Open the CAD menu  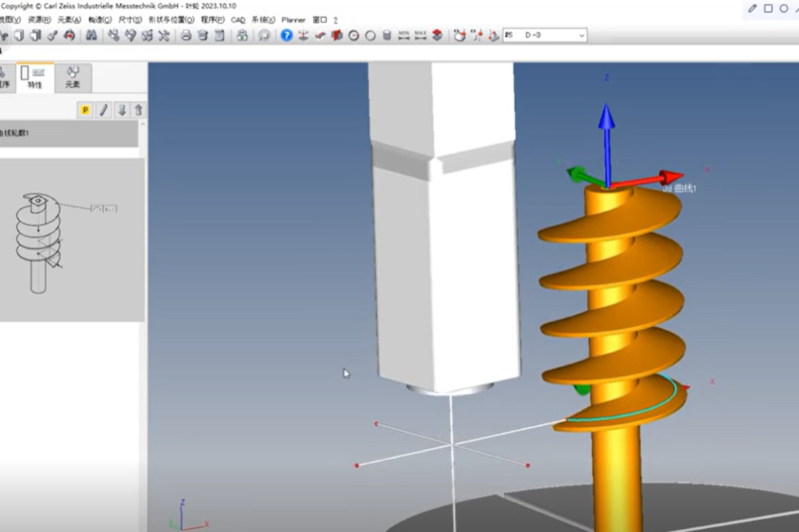point(238,20)
